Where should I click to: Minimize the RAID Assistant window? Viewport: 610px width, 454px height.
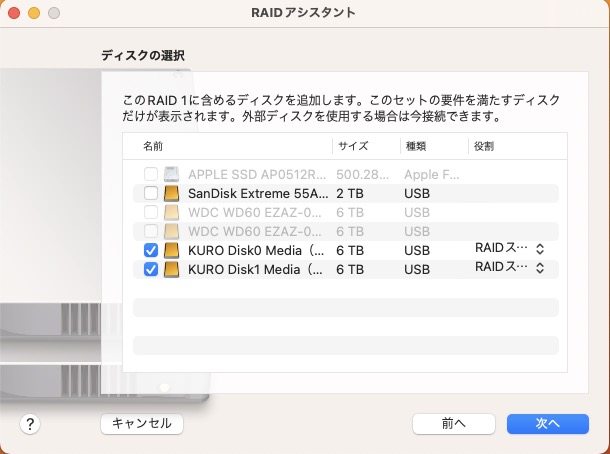point(33,12)
